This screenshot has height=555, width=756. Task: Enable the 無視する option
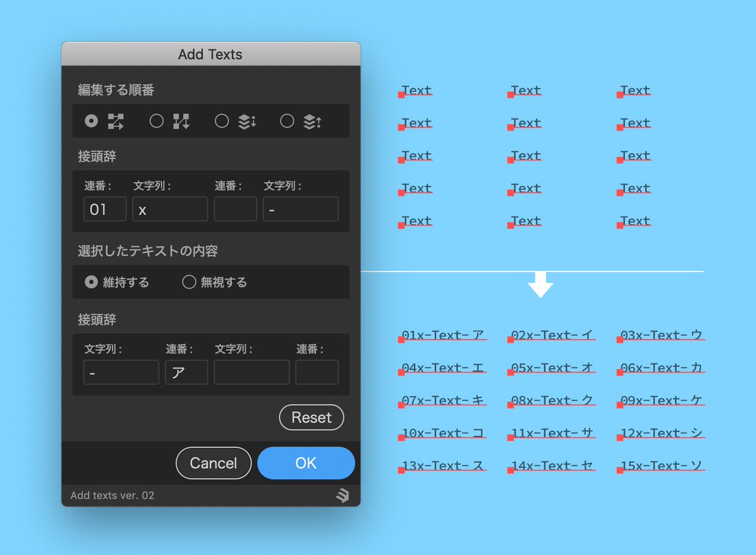(x=188, y=282)
